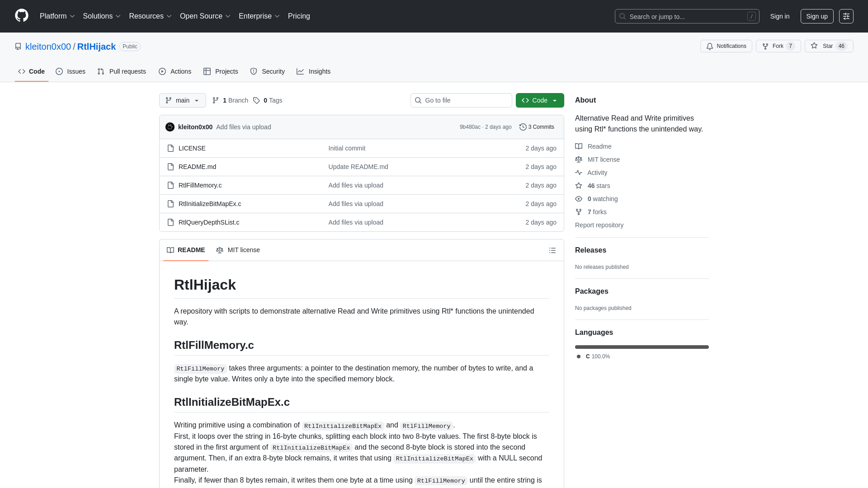Select the README tab in file viewer
Screen dimensions: 868x488
[x=186, y=250]
